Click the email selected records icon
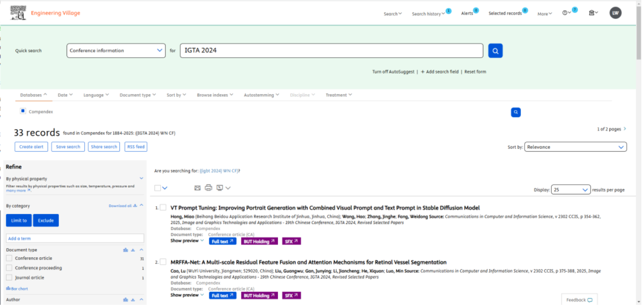The image size is (644, 307). (x=198, y=188)
